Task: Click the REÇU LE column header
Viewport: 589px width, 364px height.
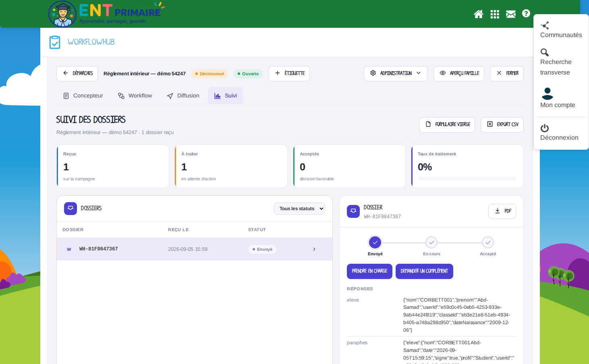Action: (178, 230)
